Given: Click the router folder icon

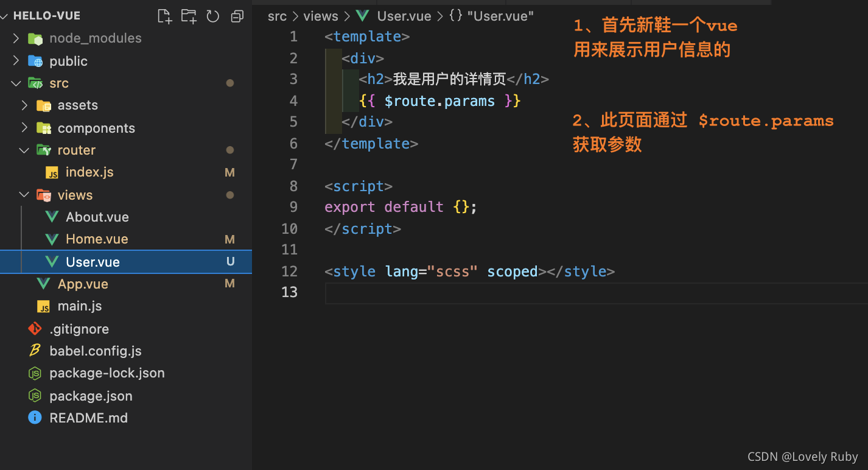Looking at the screenshot, I should pyautogui.click(x=43, y=150).
